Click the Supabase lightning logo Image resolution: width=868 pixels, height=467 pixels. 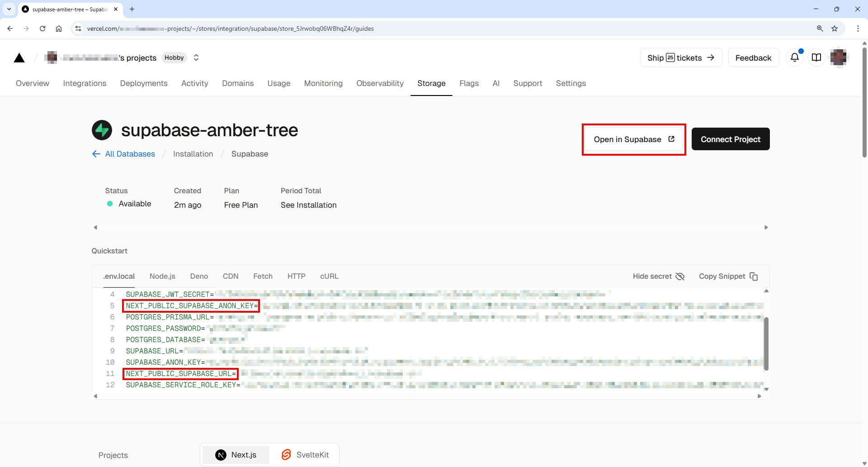[x=102, y=130]
